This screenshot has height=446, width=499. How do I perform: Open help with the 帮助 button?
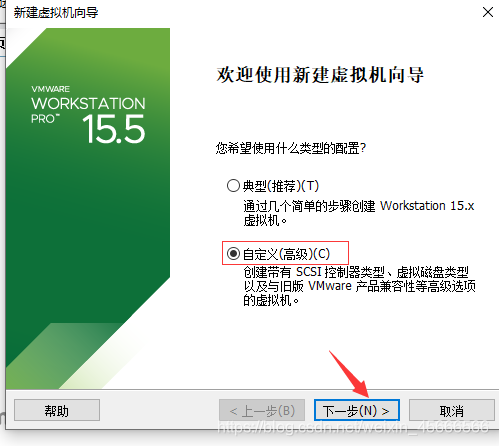tap(57, 410)
